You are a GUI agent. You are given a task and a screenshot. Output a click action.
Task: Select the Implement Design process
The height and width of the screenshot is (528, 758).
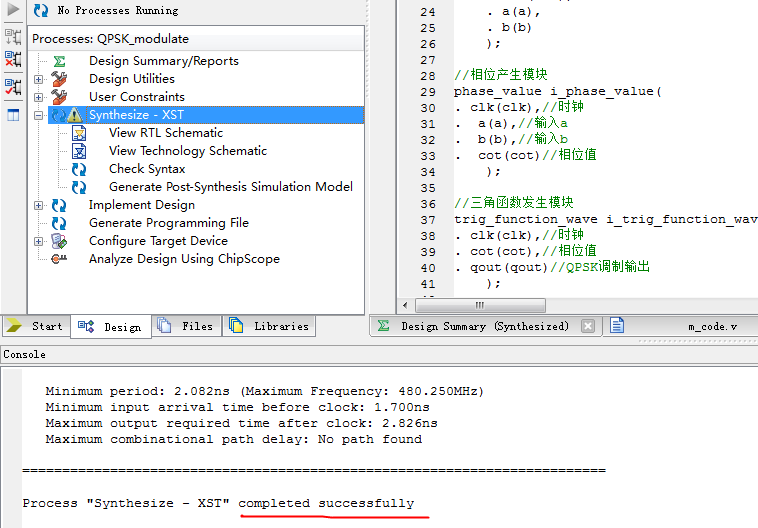142,205
